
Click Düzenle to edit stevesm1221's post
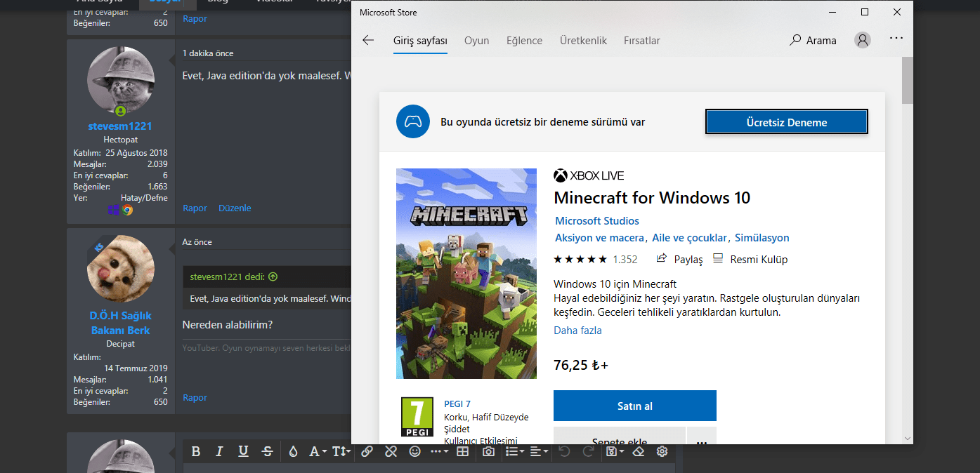tap(235, 208)
